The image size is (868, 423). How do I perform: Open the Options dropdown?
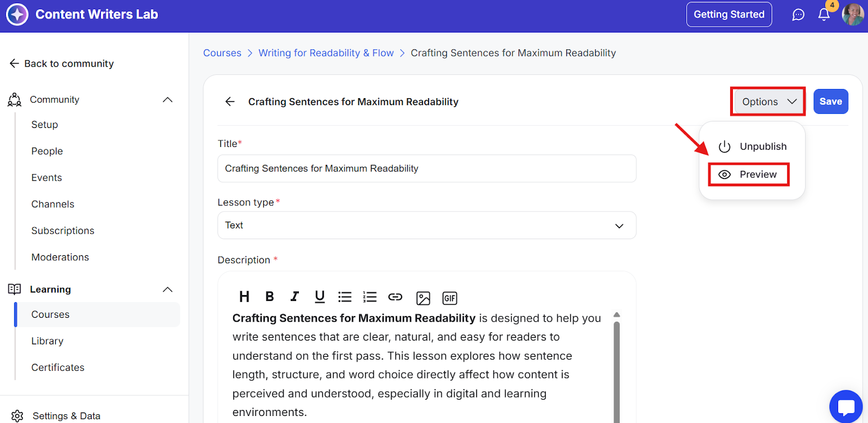768,101
